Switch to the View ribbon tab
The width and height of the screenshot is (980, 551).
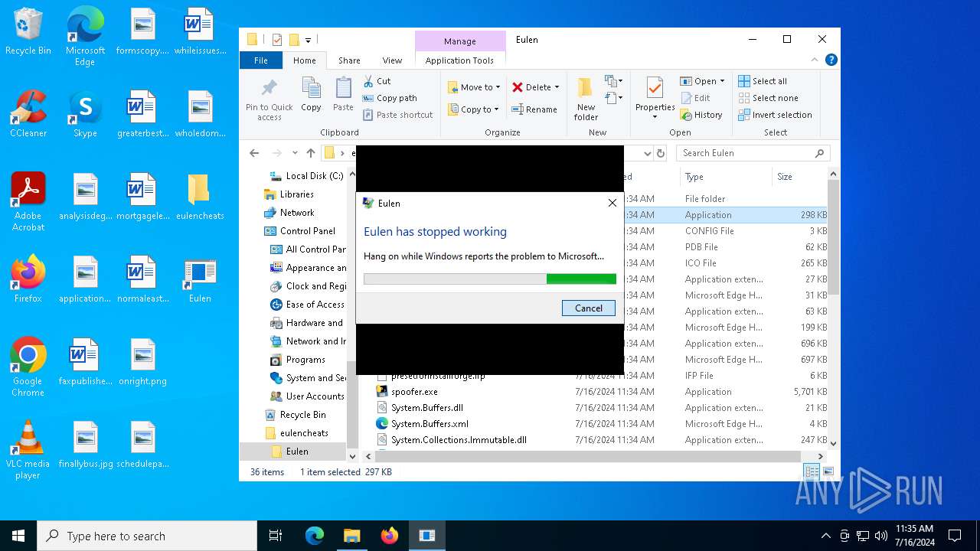(392, 60)
